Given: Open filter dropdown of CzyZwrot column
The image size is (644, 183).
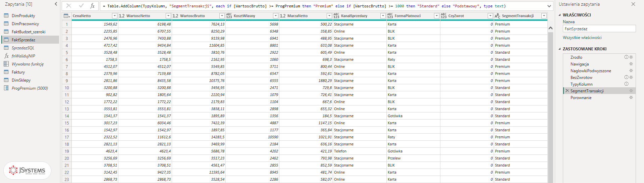Looking at the screenshot, I should [490, 16].
